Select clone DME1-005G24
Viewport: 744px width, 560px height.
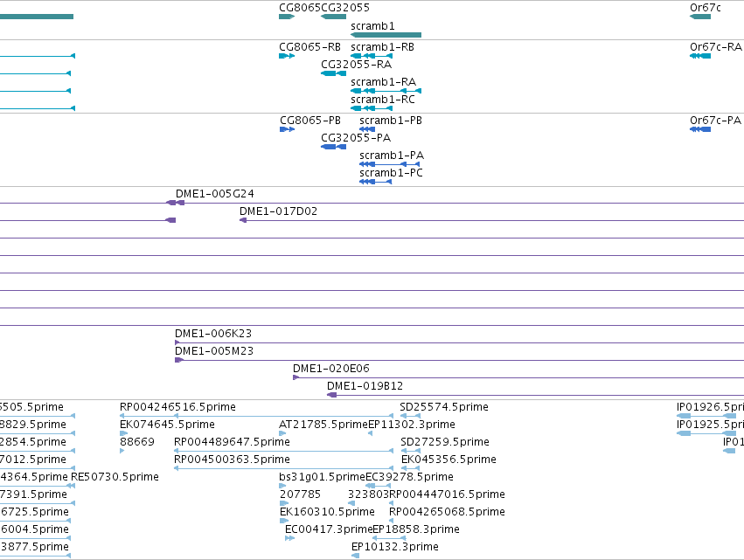click(x=215, y=194)
